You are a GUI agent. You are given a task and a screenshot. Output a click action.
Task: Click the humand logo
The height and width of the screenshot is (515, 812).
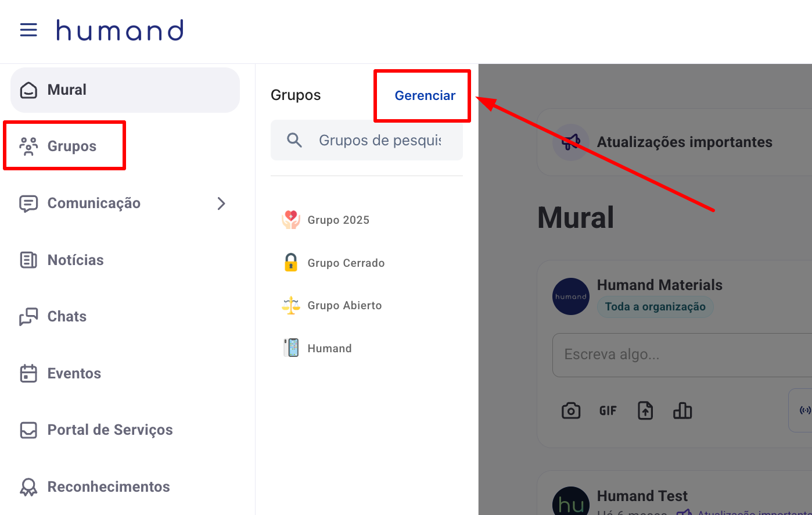120,30
